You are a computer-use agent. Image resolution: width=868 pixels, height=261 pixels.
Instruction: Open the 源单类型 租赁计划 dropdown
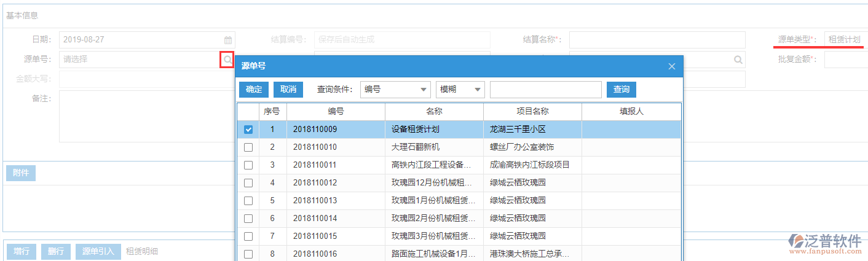tap(846, 40)
